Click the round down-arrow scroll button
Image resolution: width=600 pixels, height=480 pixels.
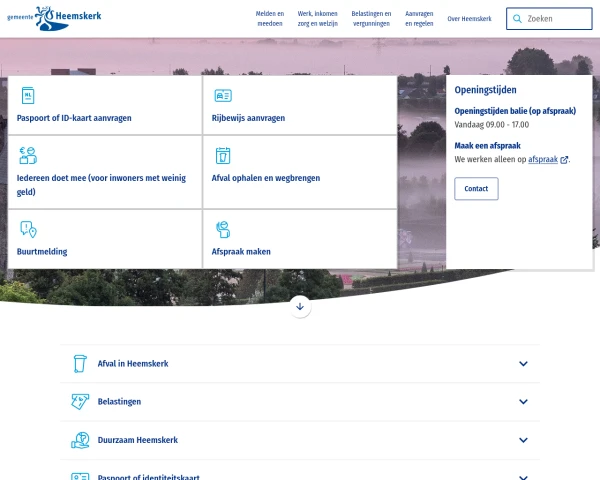pyautogui.click(x=300, y=307)
